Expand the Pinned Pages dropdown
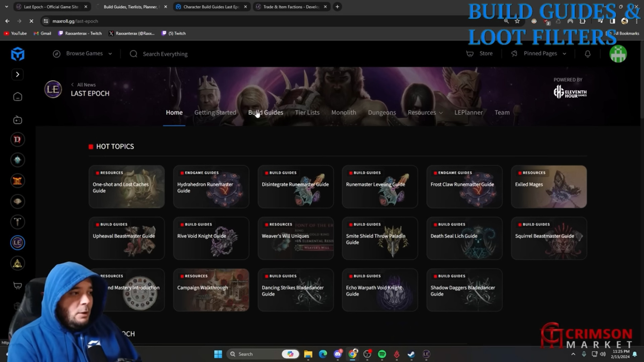This screenshot has height=362, width=644. click(540, 54)
